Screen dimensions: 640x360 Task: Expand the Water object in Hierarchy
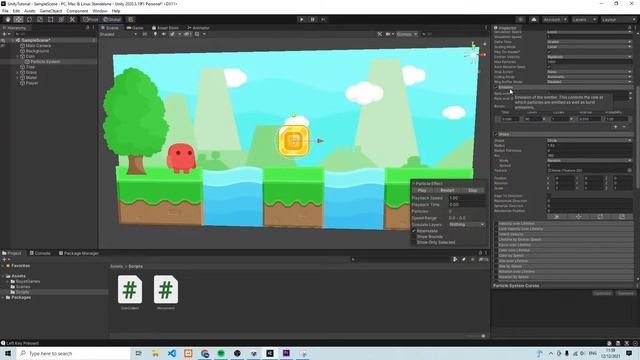(18, 78)
